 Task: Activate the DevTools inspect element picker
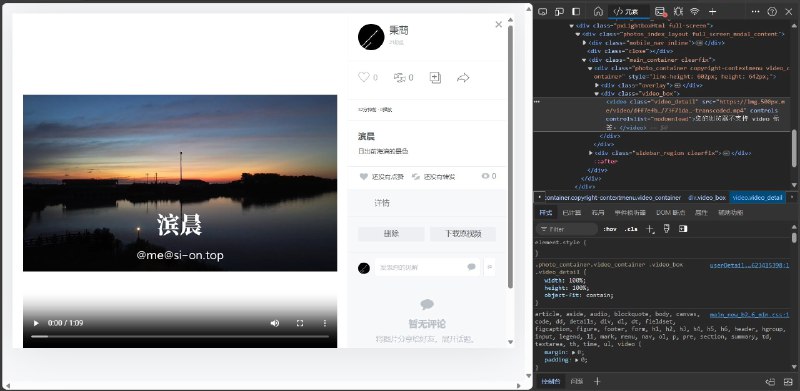coord(543,11)
